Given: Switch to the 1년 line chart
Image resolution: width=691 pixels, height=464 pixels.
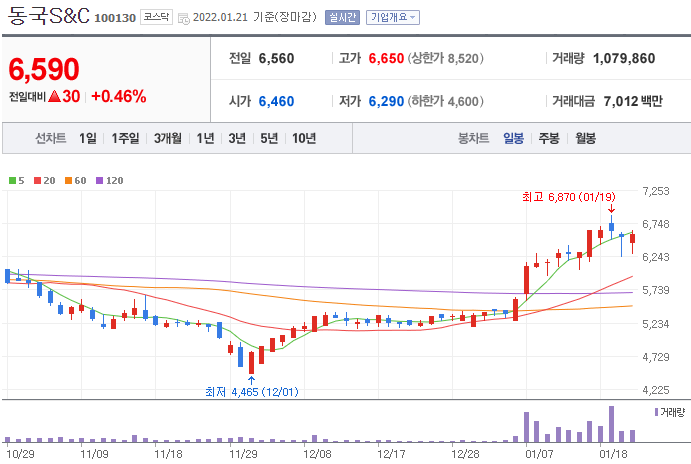Looking at the screenshot, I should (205, 138).
